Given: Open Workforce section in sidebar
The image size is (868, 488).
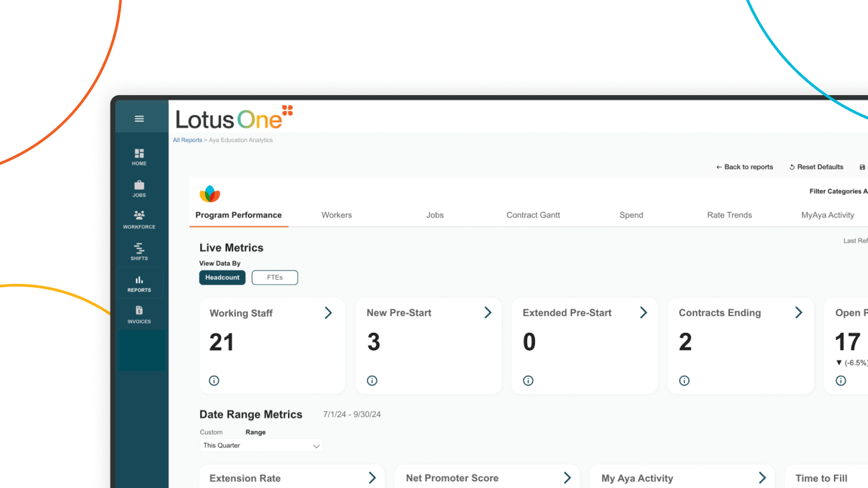Looking at the screenshot, I should click(139, 220).
